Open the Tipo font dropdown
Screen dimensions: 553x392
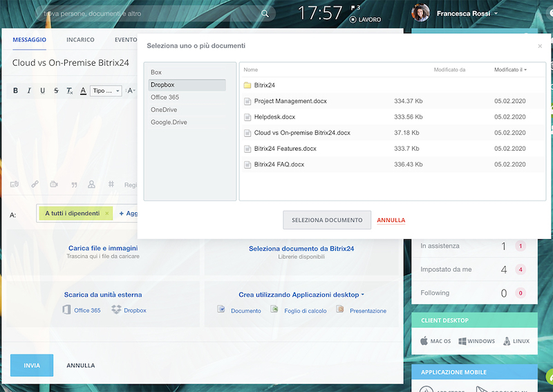pyautogui.click(x=106, y=91)
